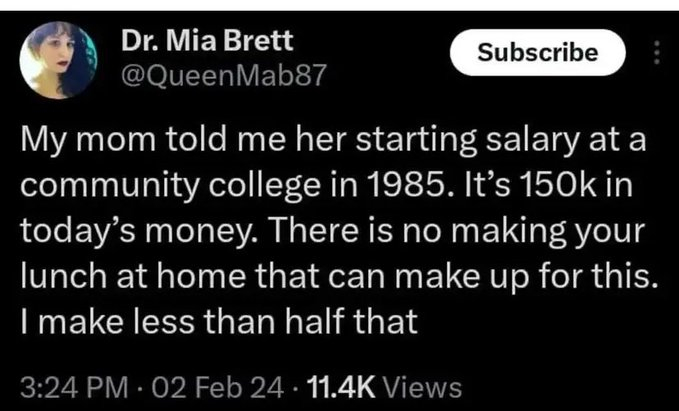Click the Subscribe button
This screenshot has width=679, height=411.
[538, 52]
